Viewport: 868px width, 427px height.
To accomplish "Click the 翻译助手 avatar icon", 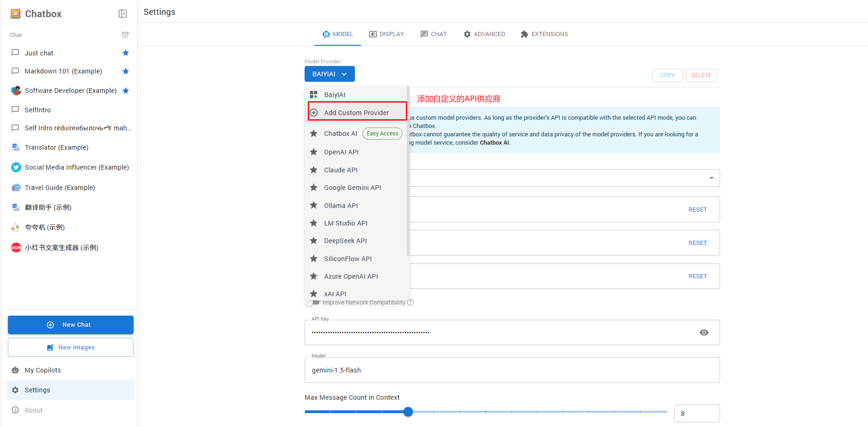I will [x=16, y=207].
